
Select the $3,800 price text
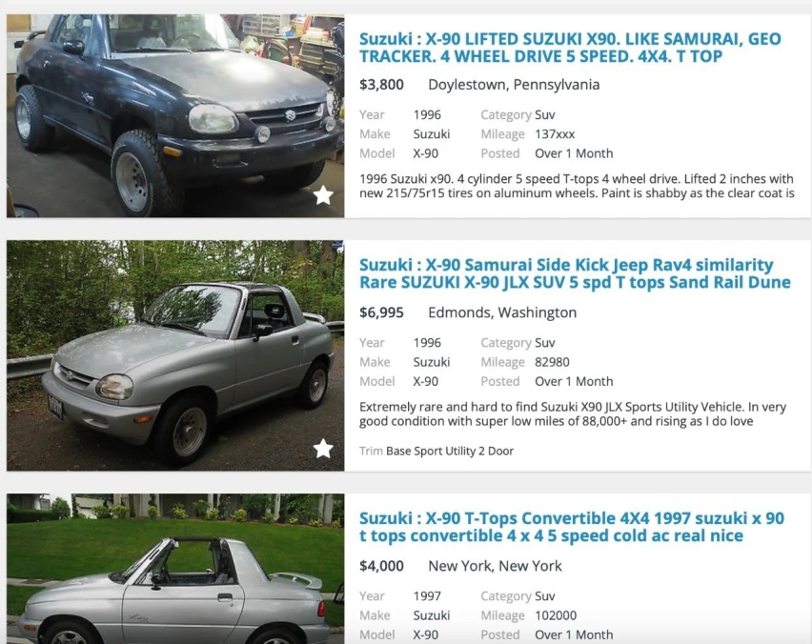click(381, 85)
